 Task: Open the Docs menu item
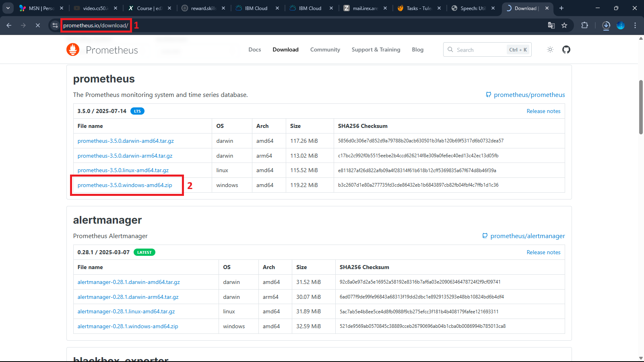pyautogui.click(x=255, y=49)
